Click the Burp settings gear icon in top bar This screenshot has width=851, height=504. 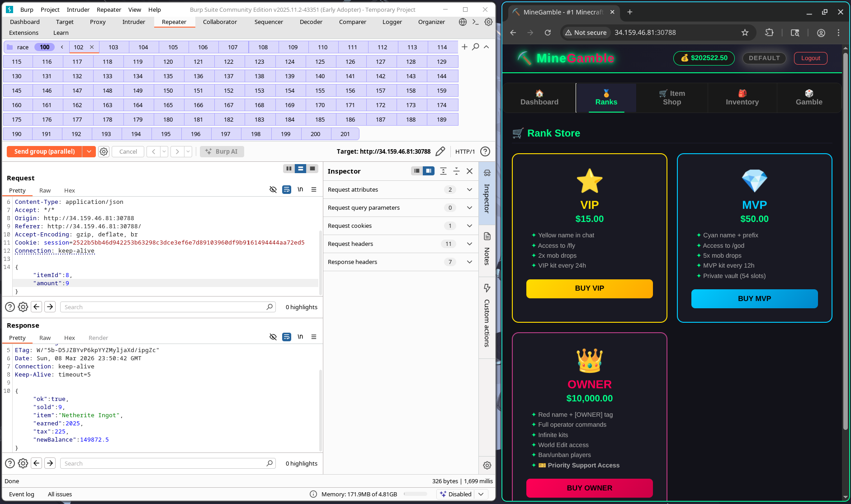488,22
